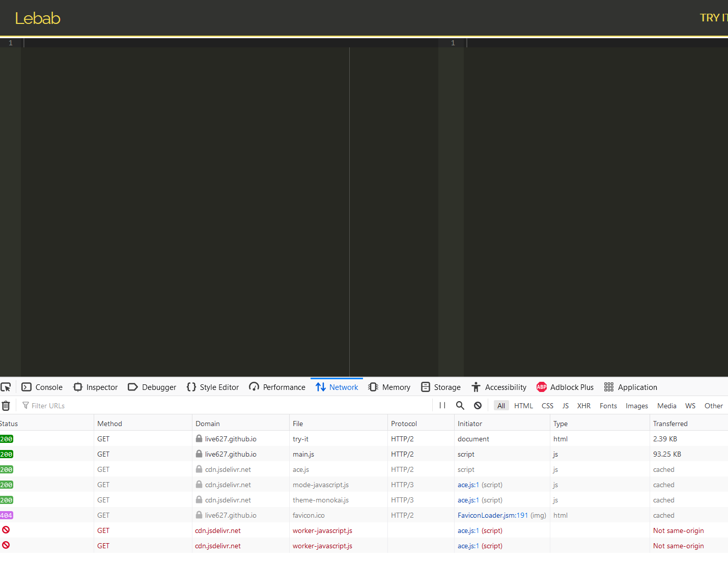Open the Storage tab
The width and height of the screenshot is (728, 562).
pos(441,387)
